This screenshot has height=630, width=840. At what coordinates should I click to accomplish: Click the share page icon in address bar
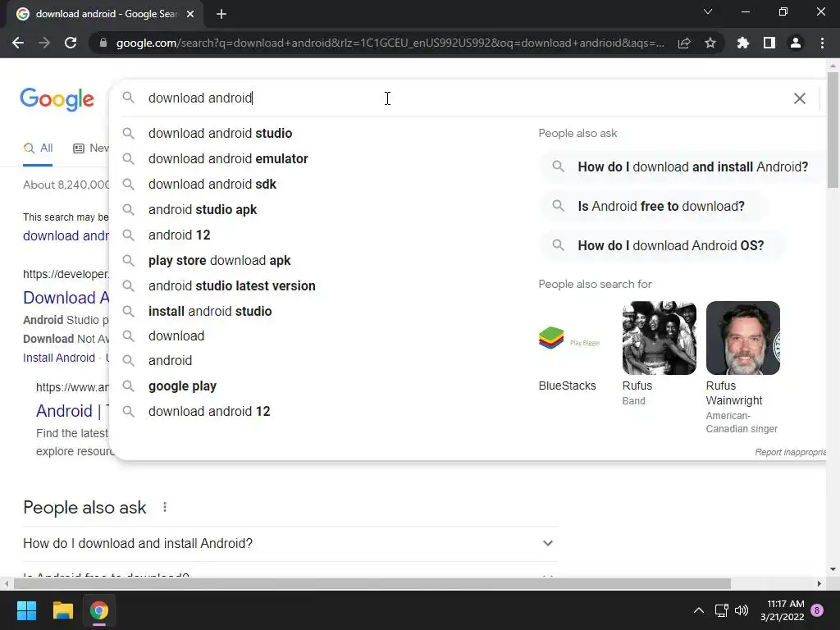point(684,43)
